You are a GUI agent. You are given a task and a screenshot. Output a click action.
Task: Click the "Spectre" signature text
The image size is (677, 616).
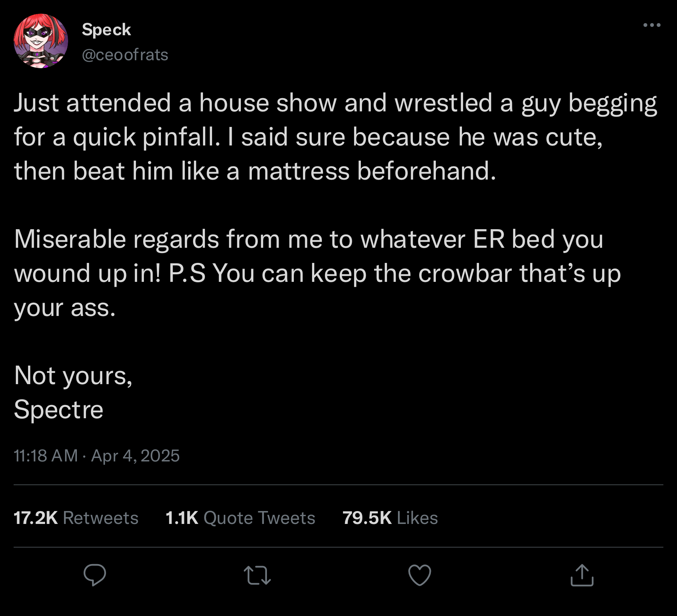pyautogui.click(x=59, y=410)
